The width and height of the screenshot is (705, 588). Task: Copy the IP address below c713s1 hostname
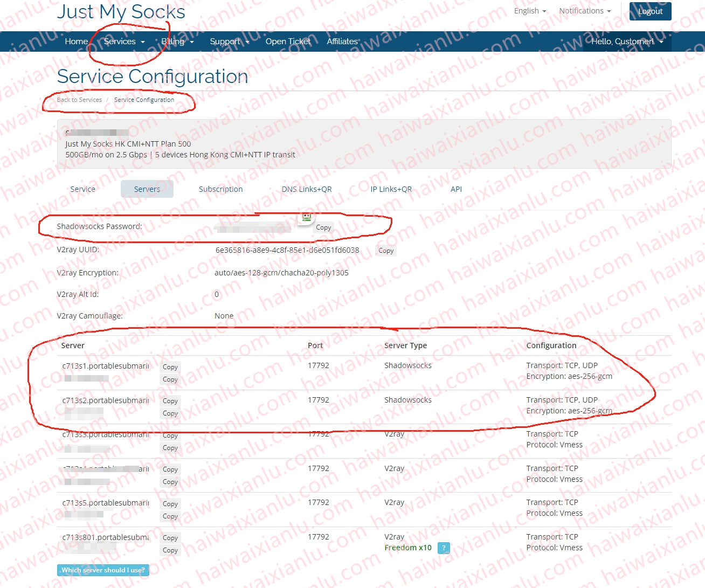click(x=170, y=379)
